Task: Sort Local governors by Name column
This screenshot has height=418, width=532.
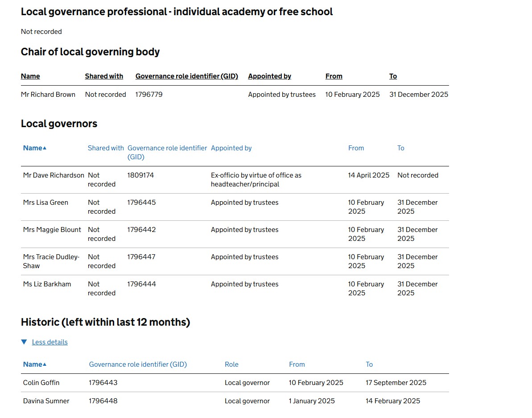Action: coord(33,148)
